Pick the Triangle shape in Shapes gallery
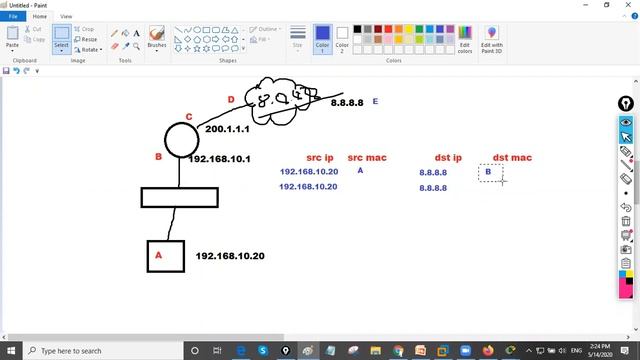The width and height of the screenshot is (640, 360). tap(235, 30)
